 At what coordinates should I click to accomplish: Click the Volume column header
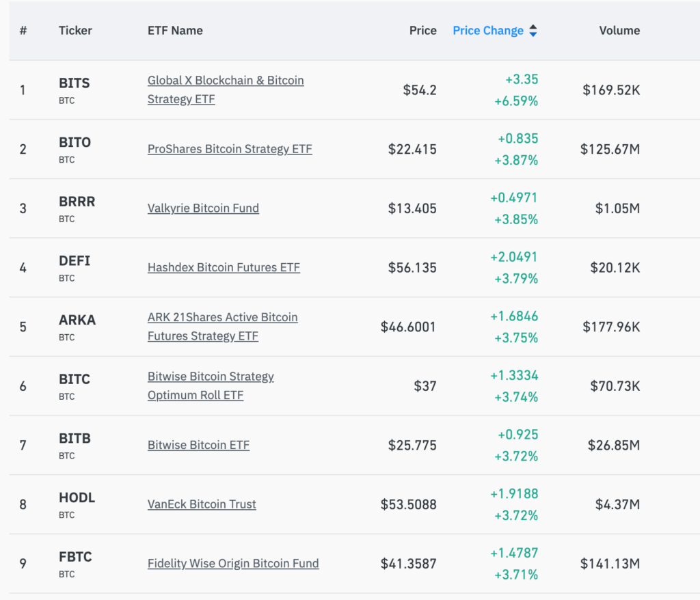coord(619,31)
